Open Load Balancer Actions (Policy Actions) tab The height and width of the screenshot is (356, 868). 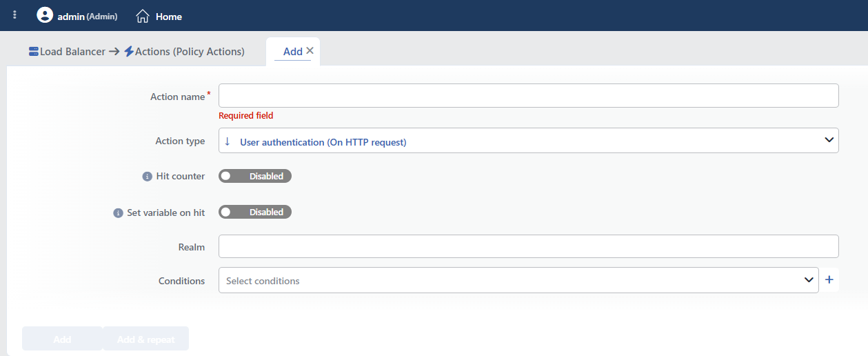(137, 52)
